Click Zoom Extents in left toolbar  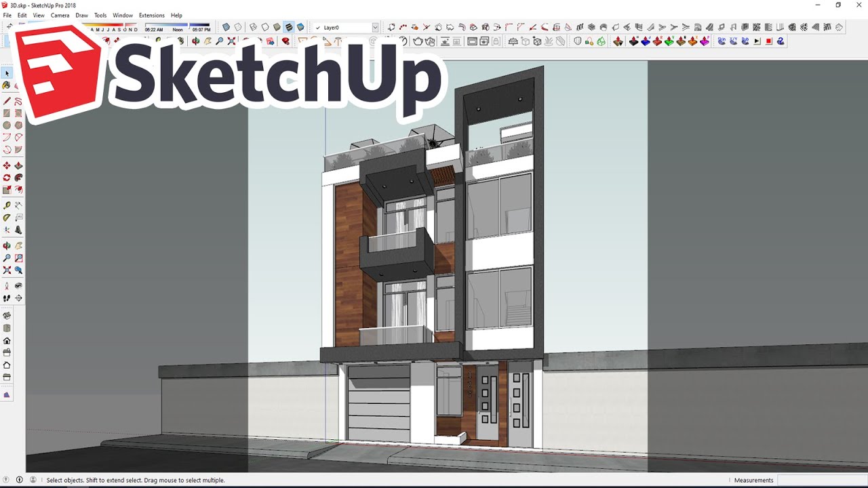[x=7, y=270]
